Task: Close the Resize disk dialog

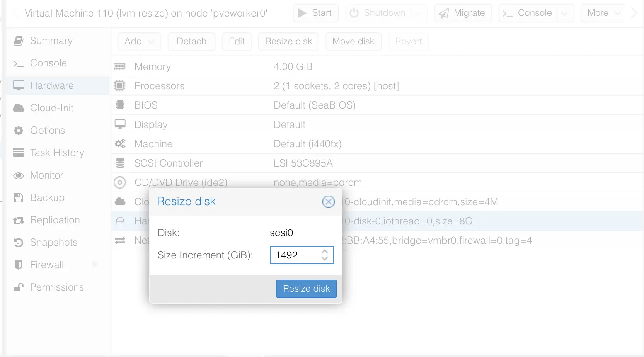Action: [329, 201]
